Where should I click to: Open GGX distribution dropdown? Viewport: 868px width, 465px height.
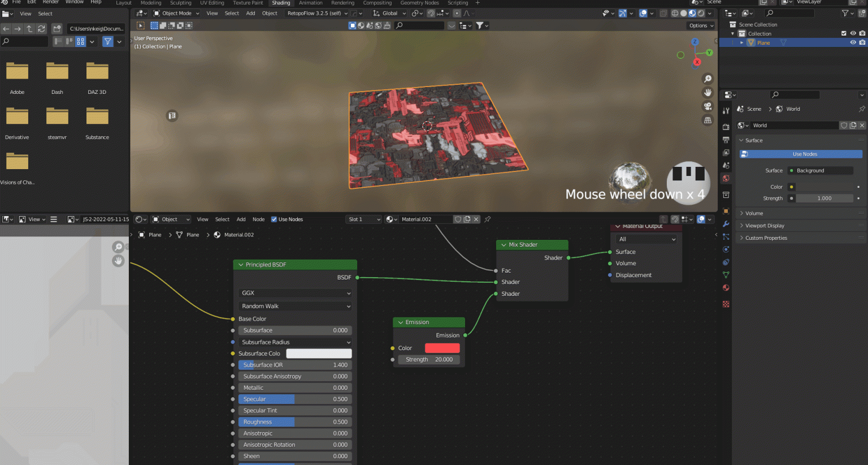pos(296,293)
